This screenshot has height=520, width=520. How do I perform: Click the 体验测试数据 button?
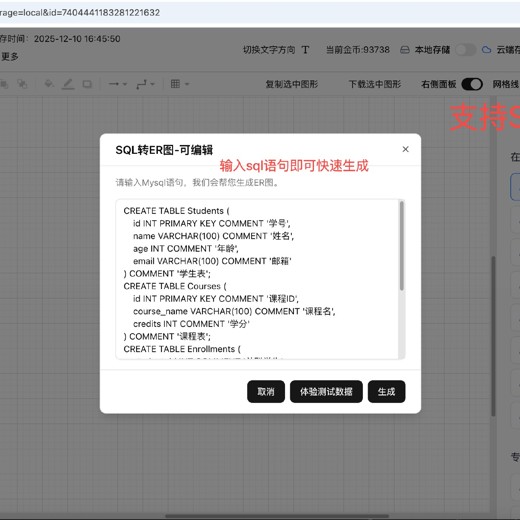(x=326, y=391)
